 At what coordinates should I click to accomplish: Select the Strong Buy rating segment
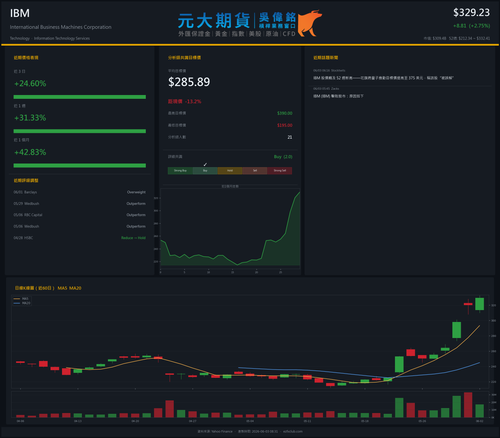tap(180, 171)
